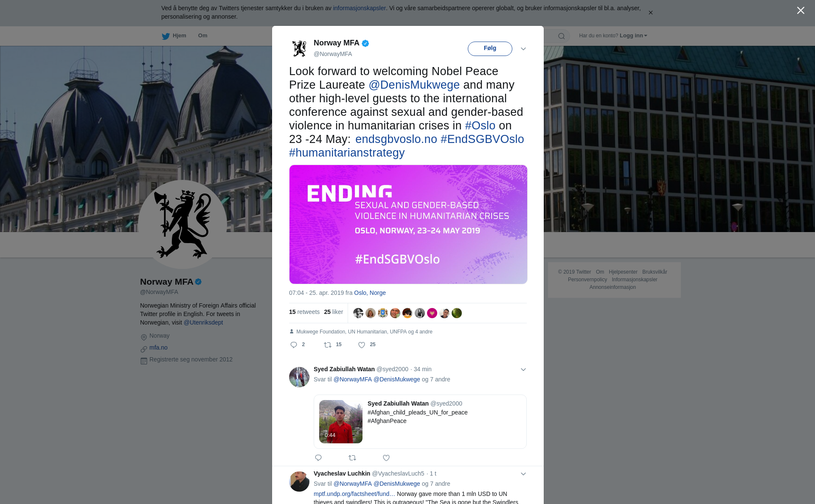Like the Norway MFA tweet with heart
The width and height of the screenshot is (815, 504).
362,345
